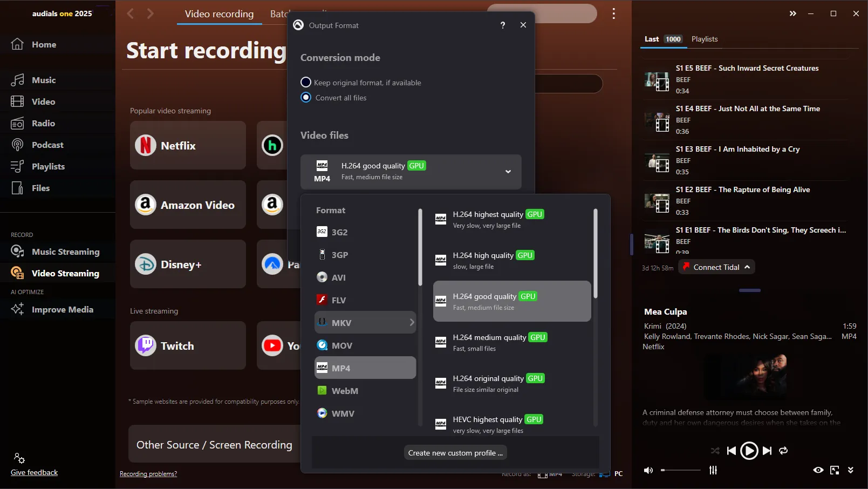
Task: Expand player with double down chevron
Action: click(x=851, y=470)
